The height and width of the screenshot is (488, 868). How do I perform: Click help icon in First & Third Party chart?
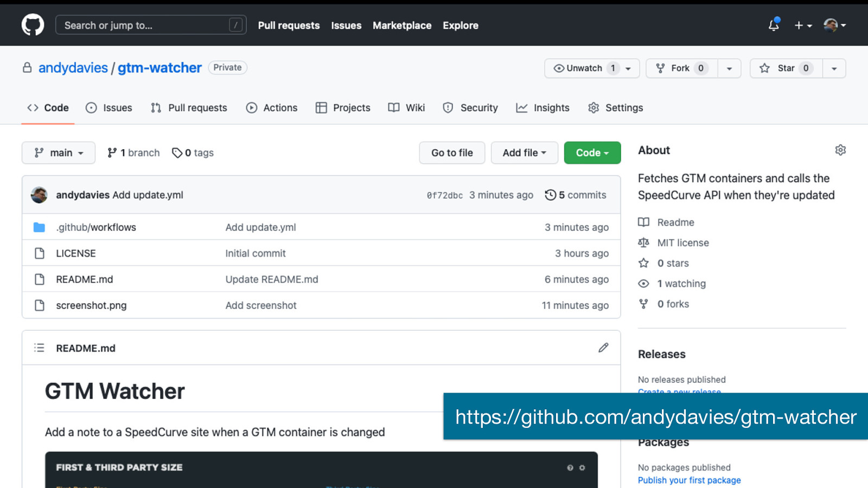[x=570, y=467]
